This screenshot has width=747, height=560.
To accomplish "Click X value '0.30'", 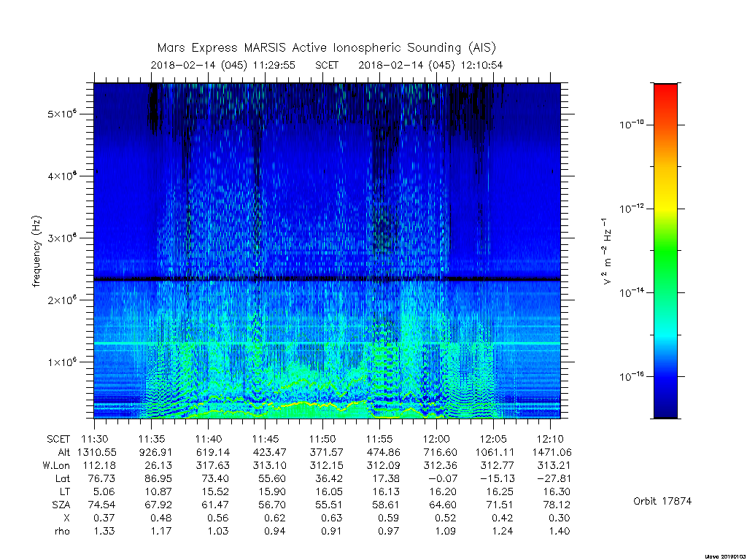I will pyautogui.click(x=560, y=518).
